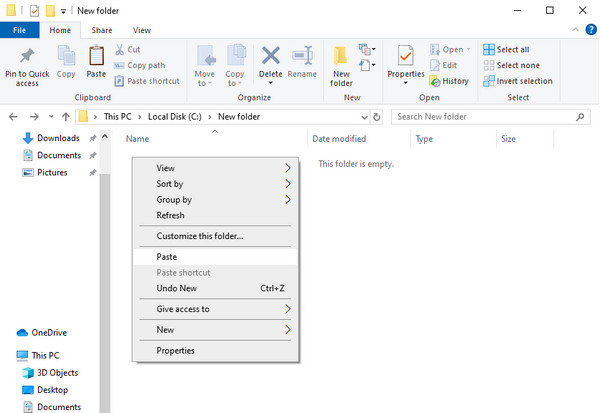The image size is (600, 413).
Task: Collapse the ribbon with the caret
Action: click(575, 30)
